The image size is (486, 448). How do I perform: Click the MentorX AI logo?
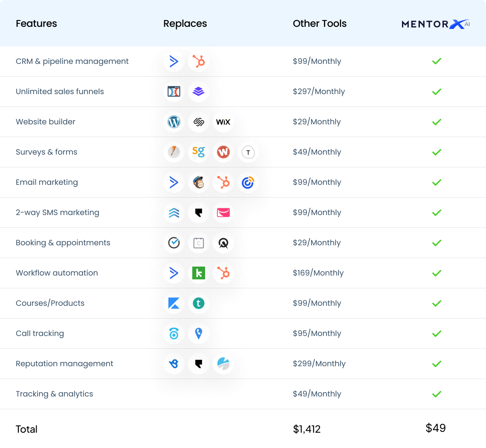tap(435, 24)
